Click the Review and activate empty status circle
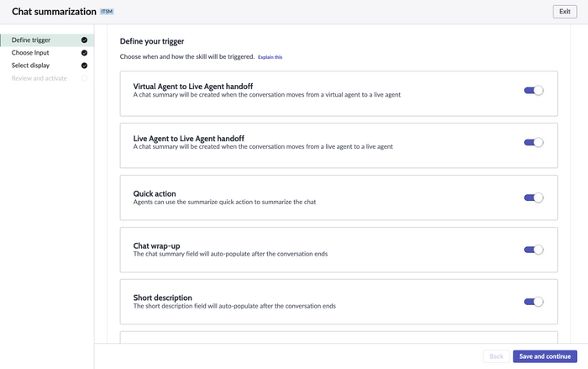Viewport: 588px width, 369px height. click(x=84, y=78)
